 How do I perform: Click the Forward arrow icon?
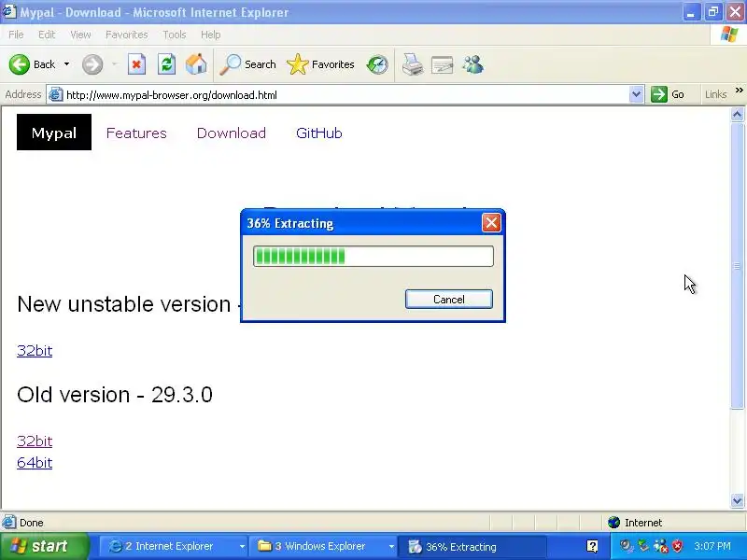92,64
